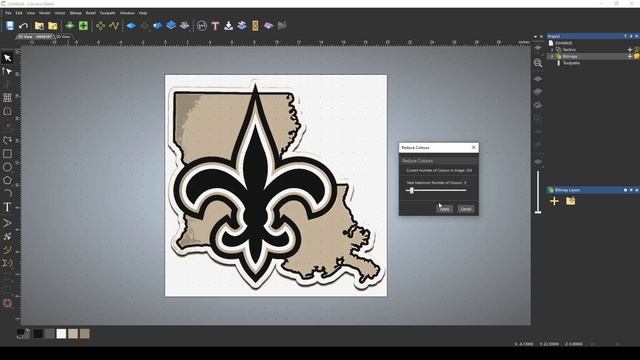Pick the black colour swatch in palette

(x=38, y=334)
